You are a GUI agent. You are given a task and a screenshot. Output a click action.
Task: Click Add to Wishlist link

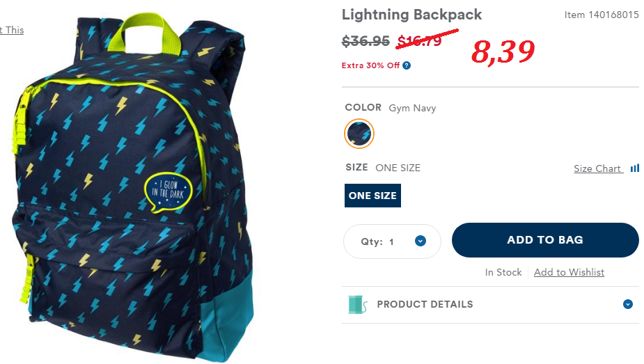[x=569, y=272]
